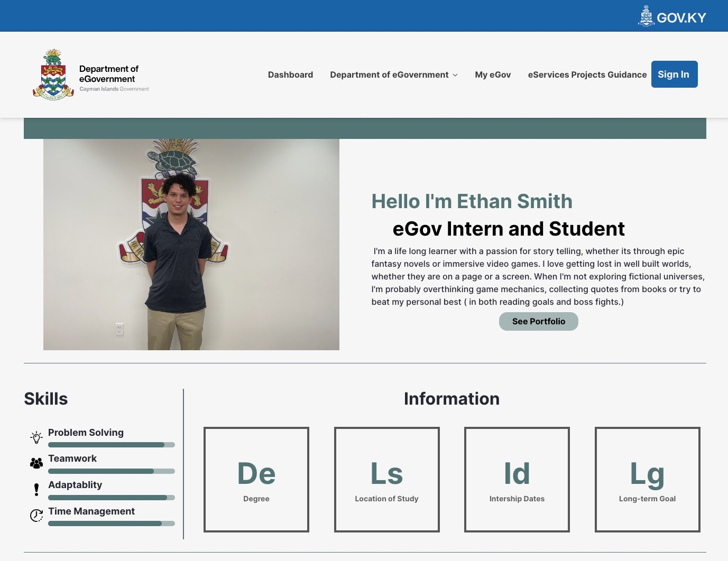Click the lightbulb Problem Solving icon
This screenshot has width=728, height=561.
[x=36, y=437]
